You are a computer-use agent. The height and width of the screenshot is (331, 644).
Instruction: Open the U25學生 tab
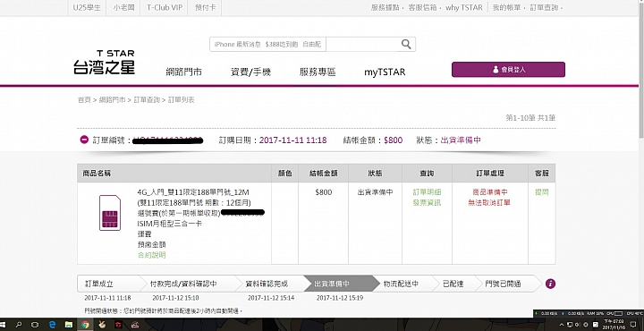tap(87, 7)
